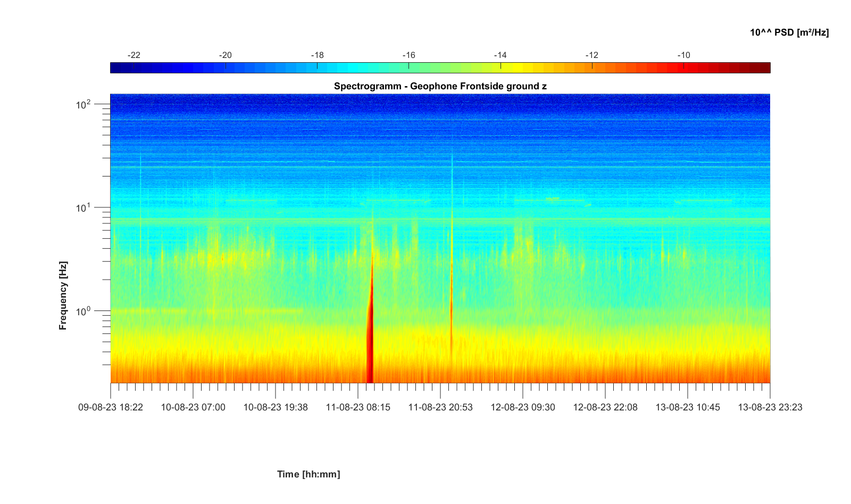Click the wide dark red spike in spectrogram

[x=370, y=346]
